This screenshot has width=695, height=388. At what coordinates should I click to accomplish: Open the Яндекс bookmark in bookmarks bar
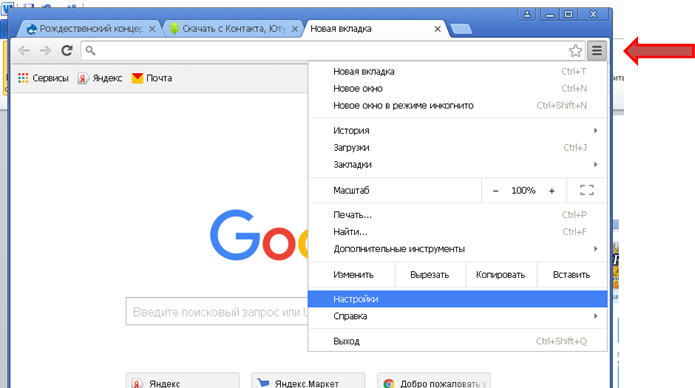pyautogui.click(x=100, y=78)
